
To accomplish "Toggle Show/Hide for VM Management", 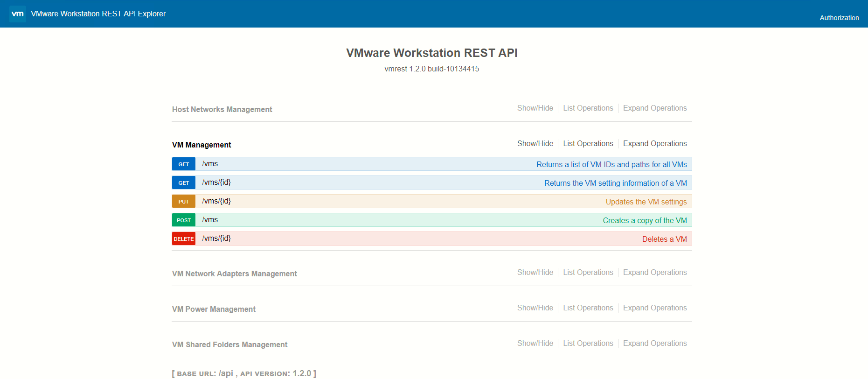I will click(x=535, y=144).
